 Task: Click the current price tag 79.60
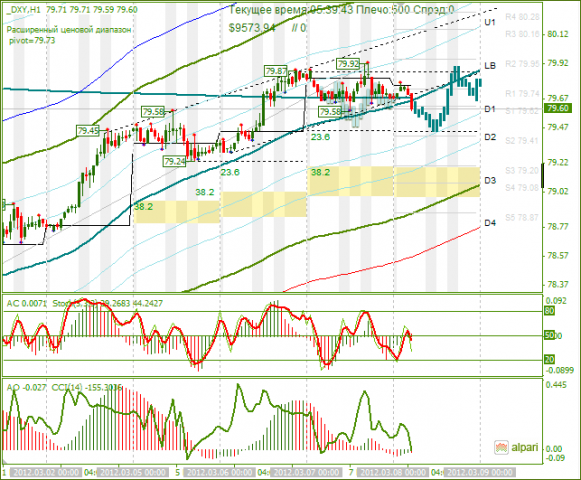[x=558, y=108]
